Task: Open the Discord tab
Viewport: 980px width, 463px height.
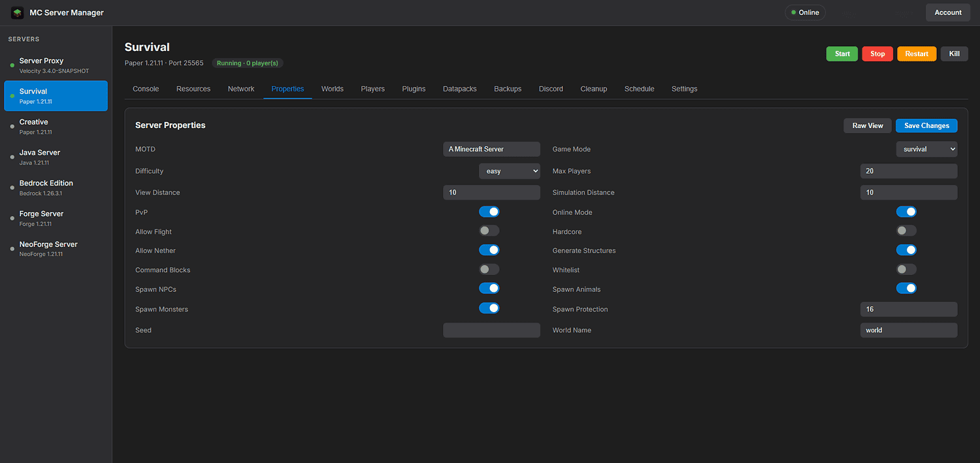Action: (x=551, y=89)
